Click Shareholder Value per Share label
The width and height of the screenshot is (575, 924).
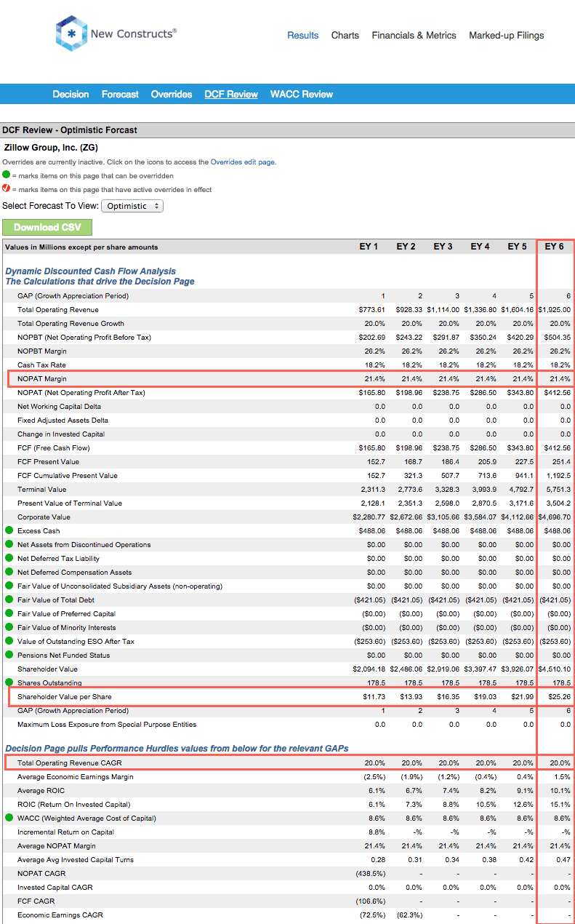65,696
